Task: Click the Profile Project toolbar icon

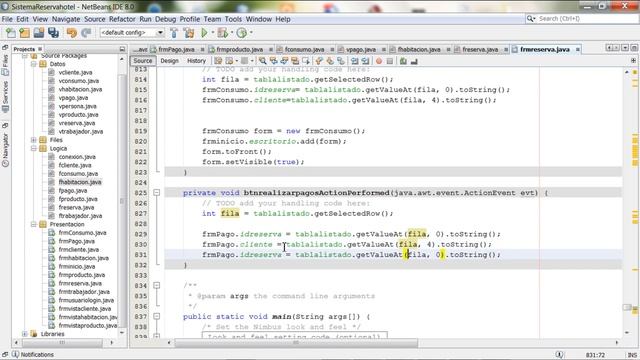Action: click(242, 33)
